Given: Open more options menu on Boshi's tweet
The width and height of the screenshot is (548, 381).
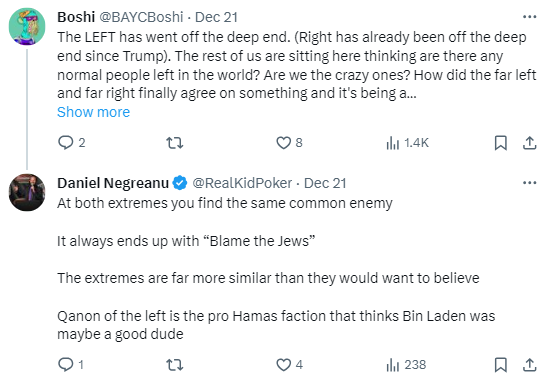Looking at the screenshot, I should tap(529, 17).
